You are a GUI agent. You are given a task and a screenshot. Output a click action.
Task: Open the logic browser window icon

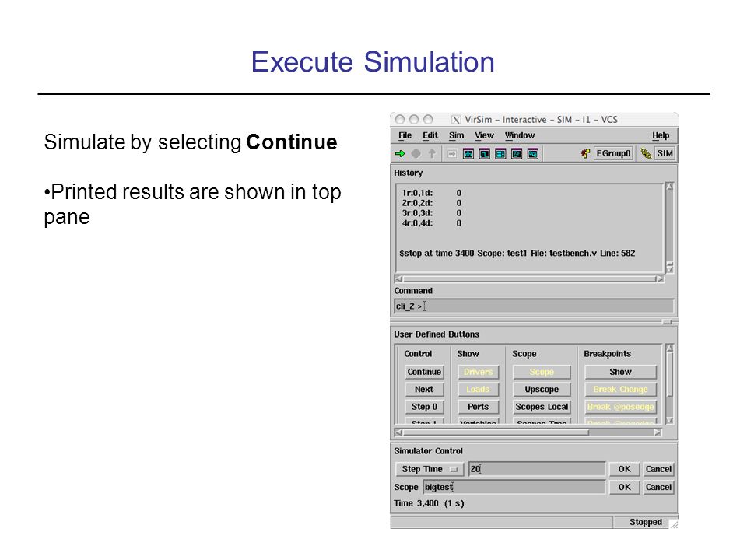tap(532, 154)
